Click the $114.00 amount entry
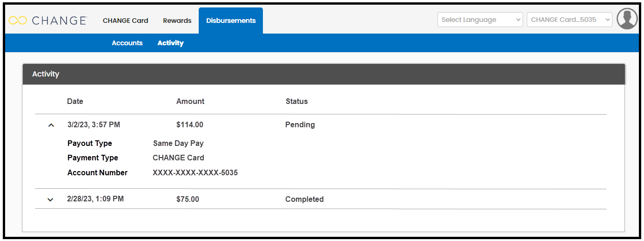644x241 pixels. pyautogui.click(x=190, y=124)
